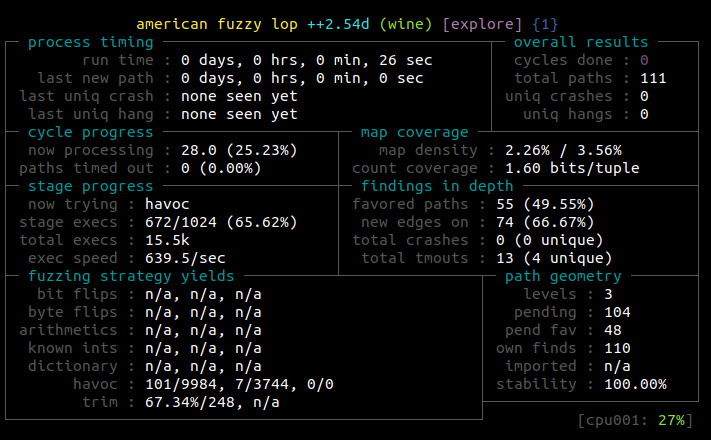Click the 'stage progress' section header
The image size is (711, 440).
click(91, 186)
